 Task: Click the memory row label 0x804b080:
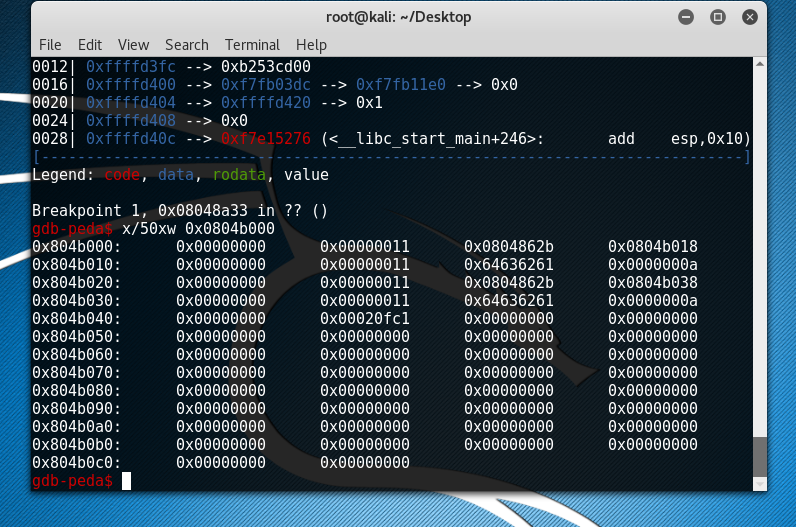[x=77, y=390]
